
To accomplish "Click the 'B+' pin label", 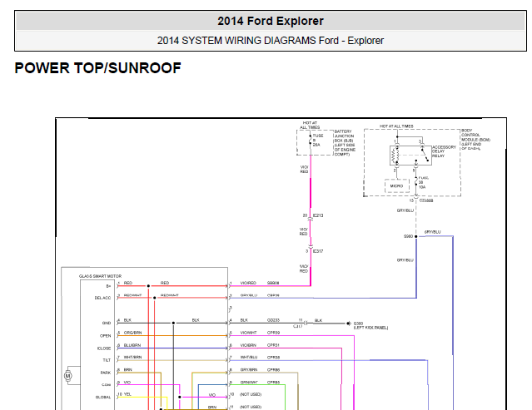I will coord(108,286).
